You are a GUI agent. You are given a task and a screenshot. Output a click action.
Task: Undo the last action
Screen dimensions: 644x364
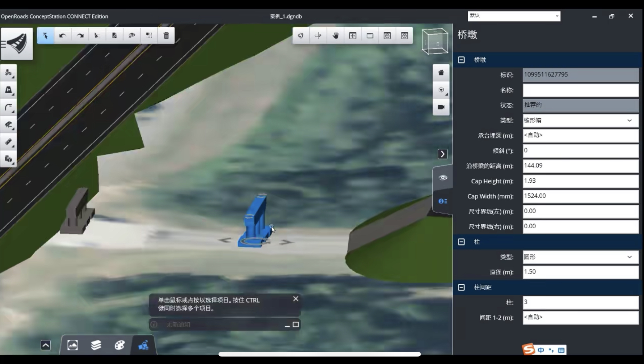[63, 35]
